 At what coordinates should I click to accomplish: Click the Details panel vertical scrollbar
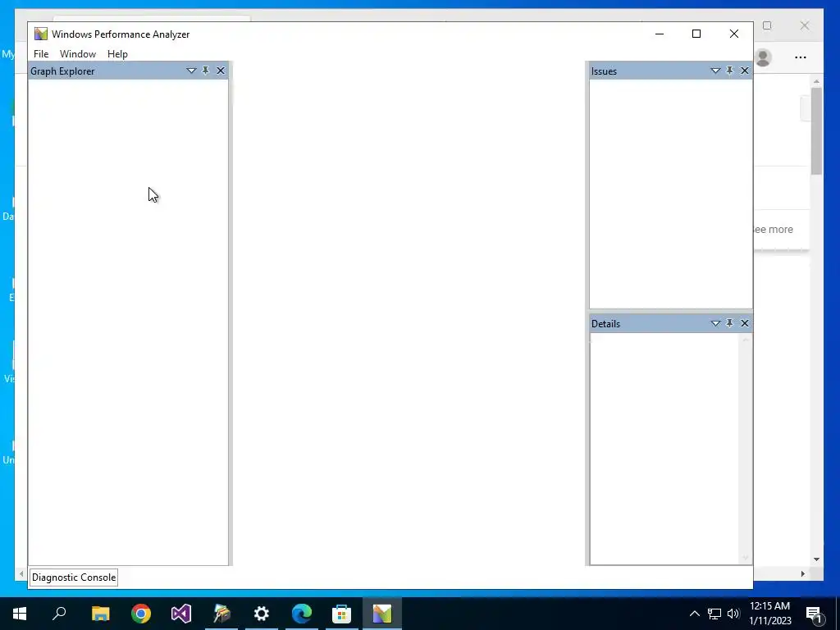click(745, 449)
